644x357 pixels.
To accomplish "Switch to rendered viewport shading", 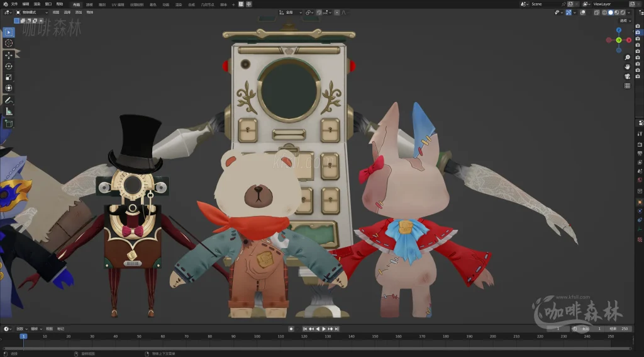I will (x=623, y=13).
